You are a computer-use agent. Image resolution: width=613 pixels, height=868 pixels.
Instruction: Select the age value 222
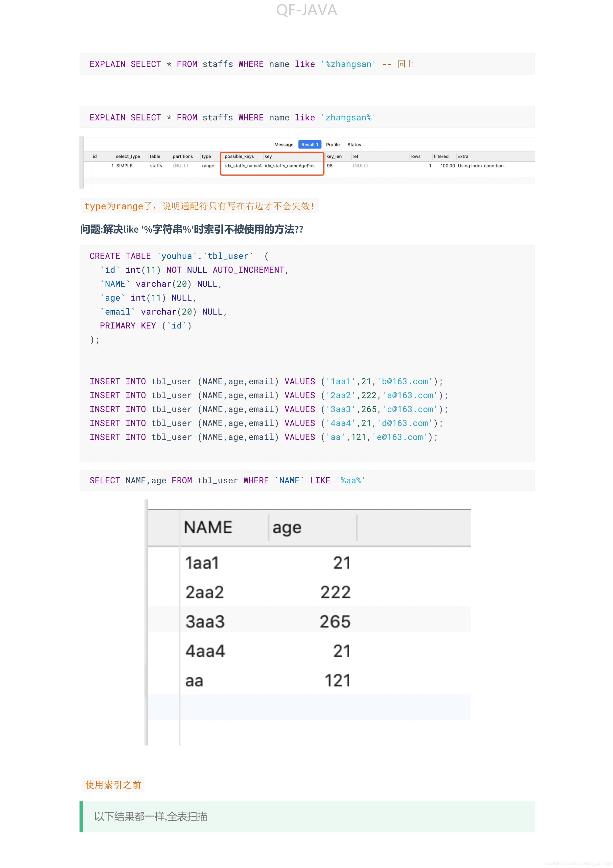(x=336, y=592)
